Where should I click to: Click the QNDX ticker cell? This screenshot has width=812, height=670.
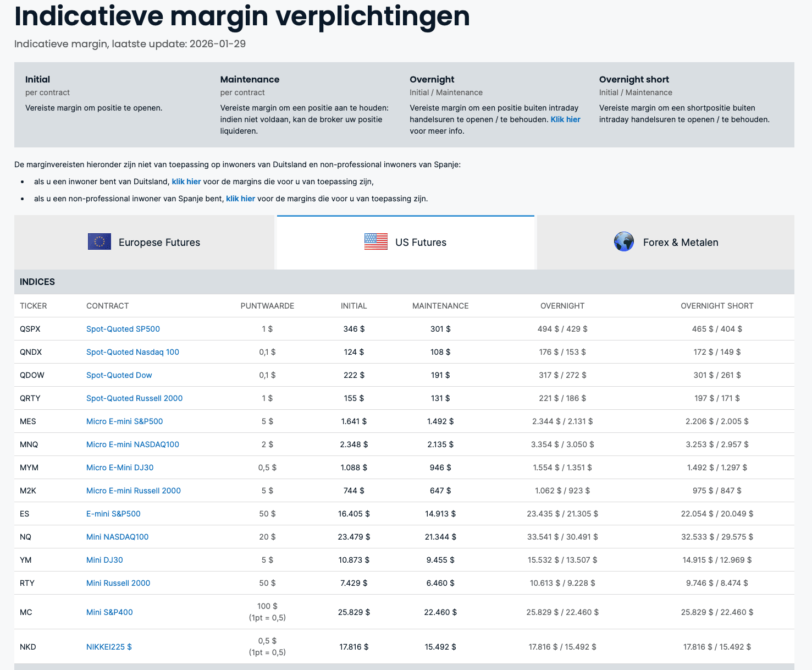[x=31, y=352]
